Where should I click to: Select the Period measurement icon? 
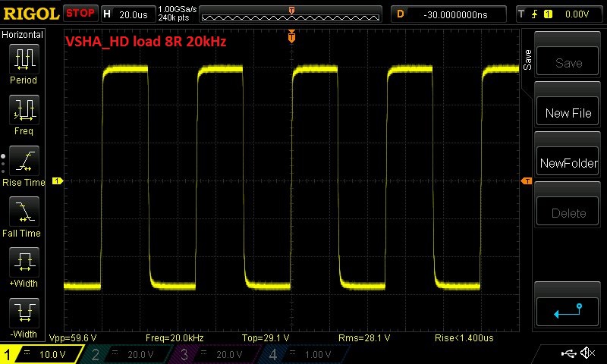tap(24, 59)
